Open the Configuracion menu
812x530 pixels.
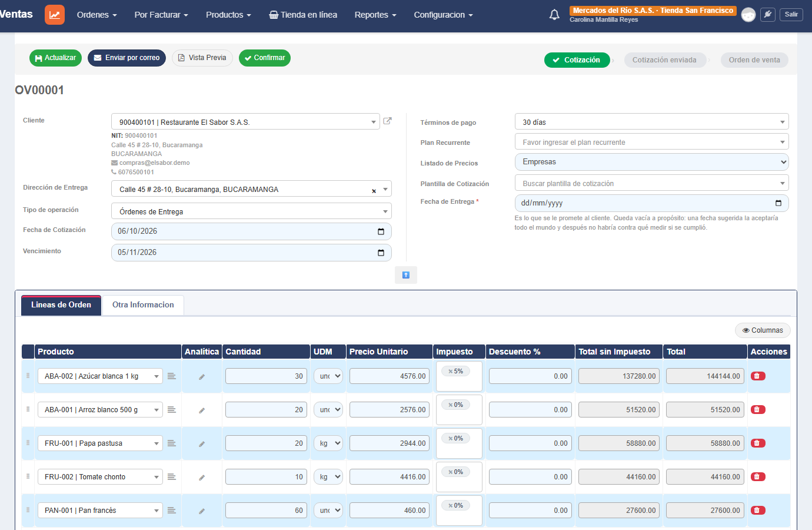443,15
